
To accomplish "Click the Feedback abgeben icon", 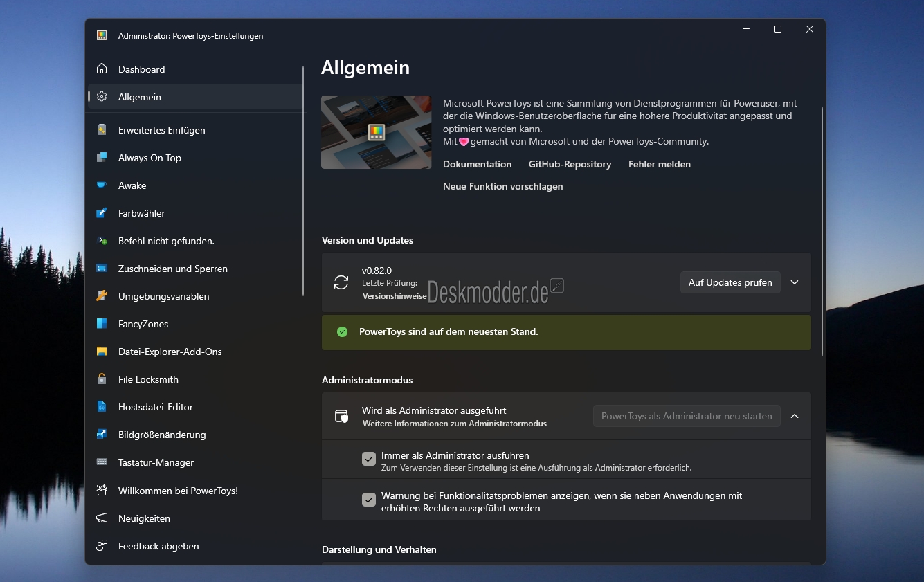I will pyautogui.click(x=102, y=546).
